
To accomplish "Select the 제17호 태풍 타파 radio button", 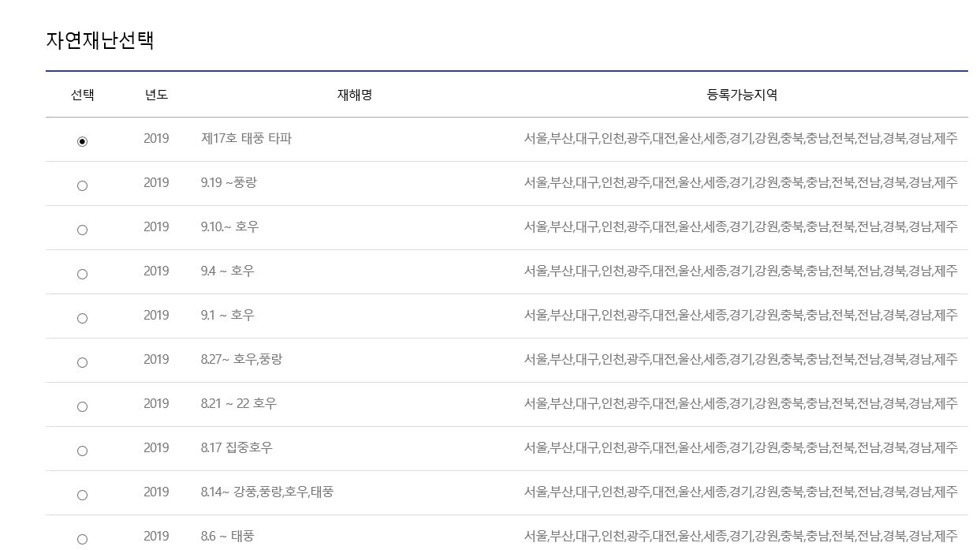I will (82, 141).
